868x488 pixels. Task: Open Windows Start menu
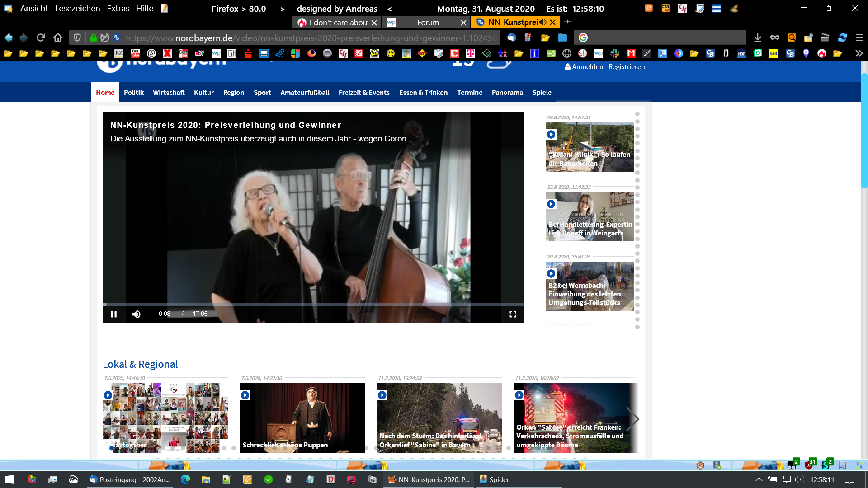coord(9,479)
